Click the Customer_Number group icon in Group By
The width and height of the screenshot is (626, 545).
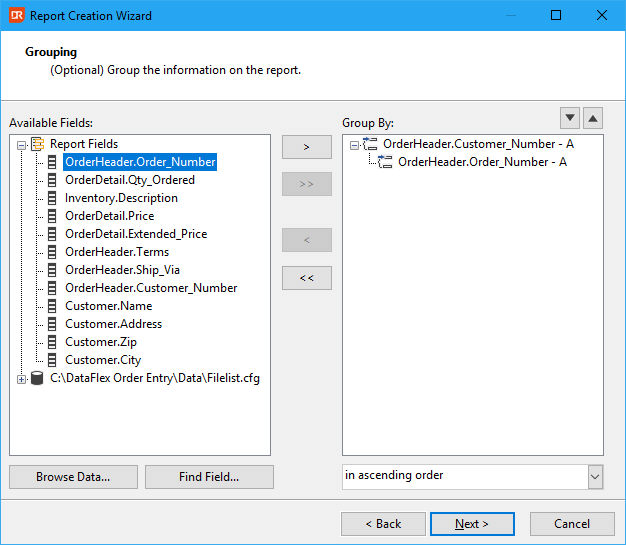tap(370, 144)
